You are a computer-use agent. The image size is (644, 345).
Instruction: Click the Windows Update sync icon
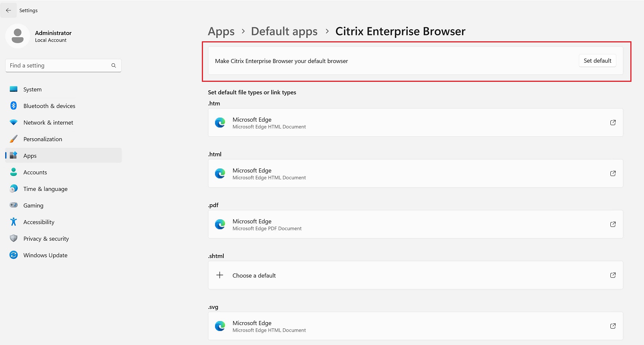pos(14,255)
